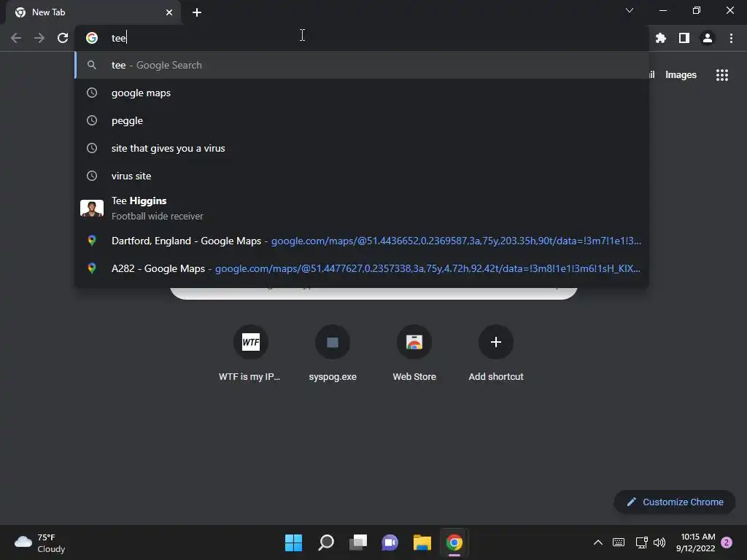Click clock icon next to google maps
Viewport: 747px width, 560px height.
pyautogui.click(x=91, y=93)
